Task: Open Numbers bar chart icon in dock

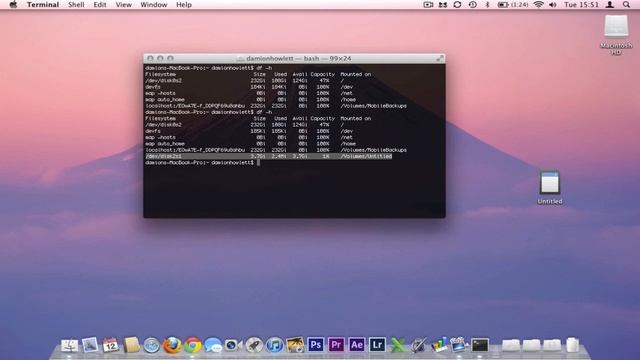Action: pos(439,345)
